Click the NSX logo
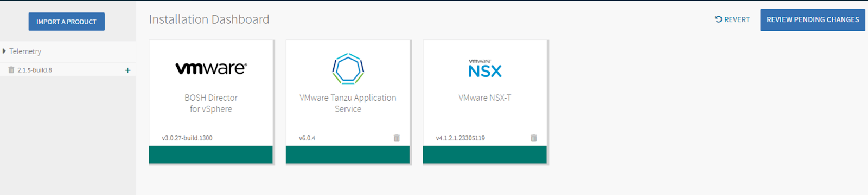Screen dimensions: 868x195 tap(485, 68)
